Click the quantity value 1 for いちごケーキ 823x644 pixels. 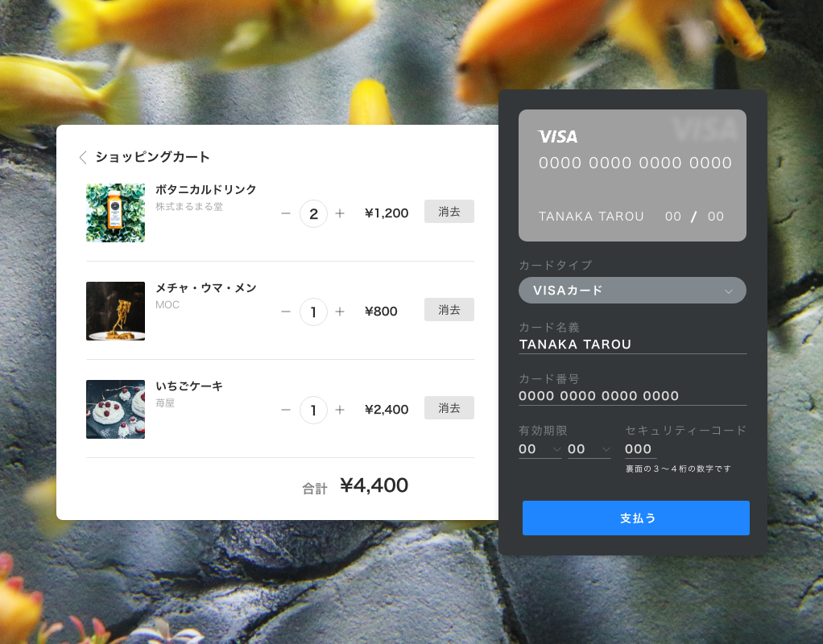pos(313,410)
